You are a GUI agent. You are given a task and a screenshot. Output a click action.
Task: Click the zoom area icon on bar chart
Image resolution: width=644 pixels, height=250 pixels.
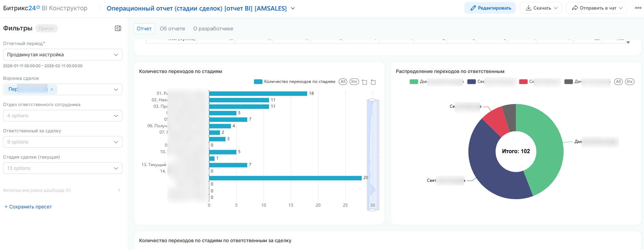coord(364,82)
